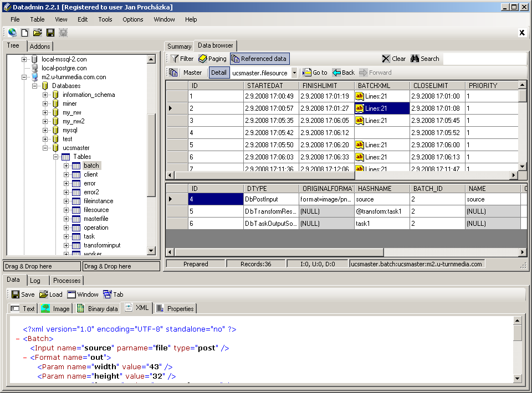Switch to Master view button
This screenshot has width=532, height=393.
192,73
